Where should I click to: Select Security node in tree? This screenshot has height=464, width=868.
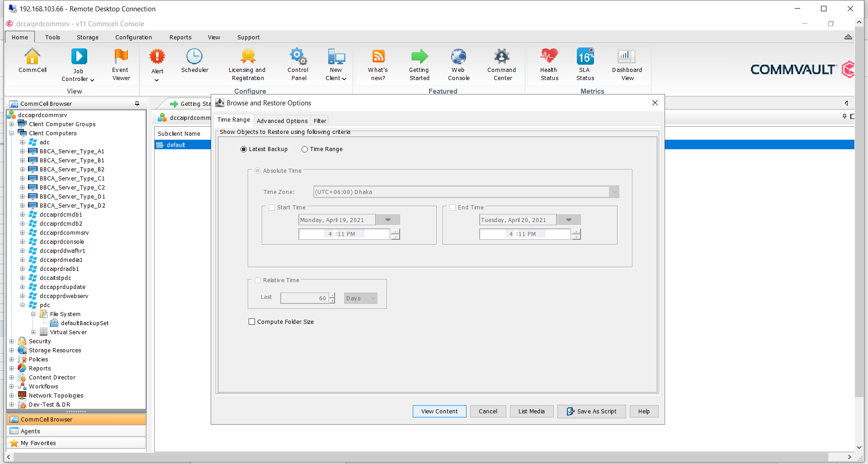40,341
